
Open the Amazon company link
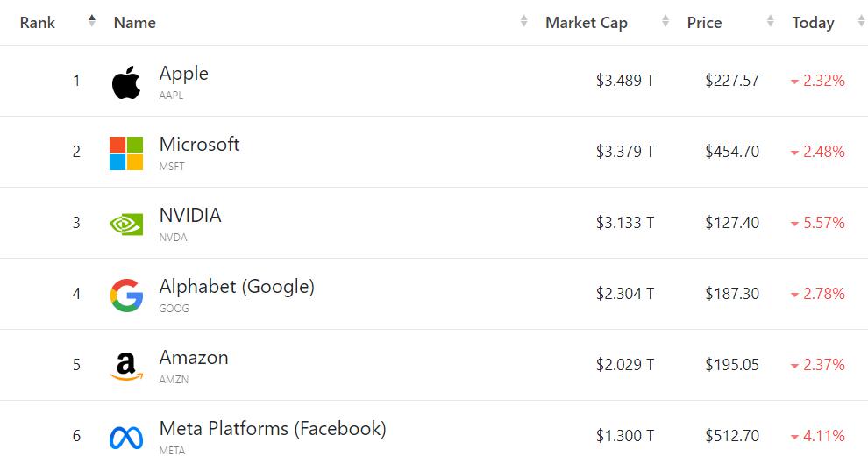194,358
